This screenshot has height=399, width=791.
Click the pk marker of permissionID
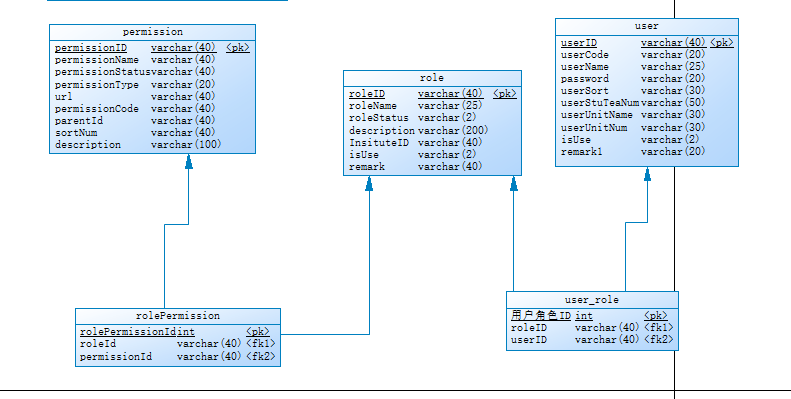coord(238,48)
